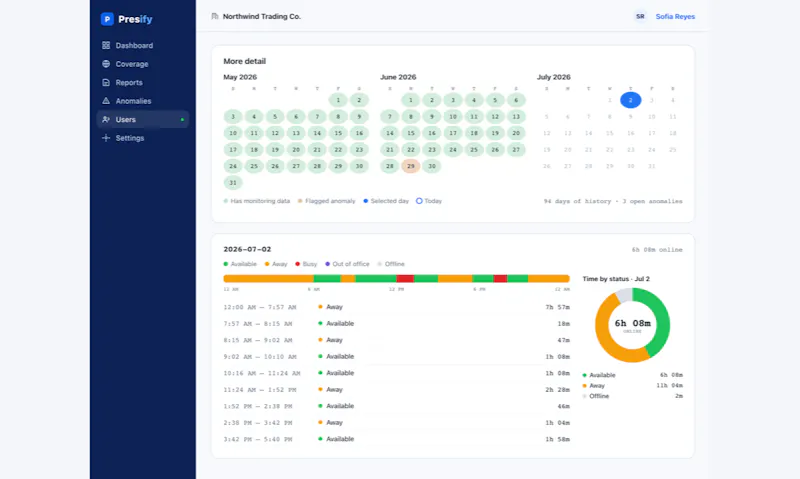Open Settings from the sidebar

pos(142,138)
